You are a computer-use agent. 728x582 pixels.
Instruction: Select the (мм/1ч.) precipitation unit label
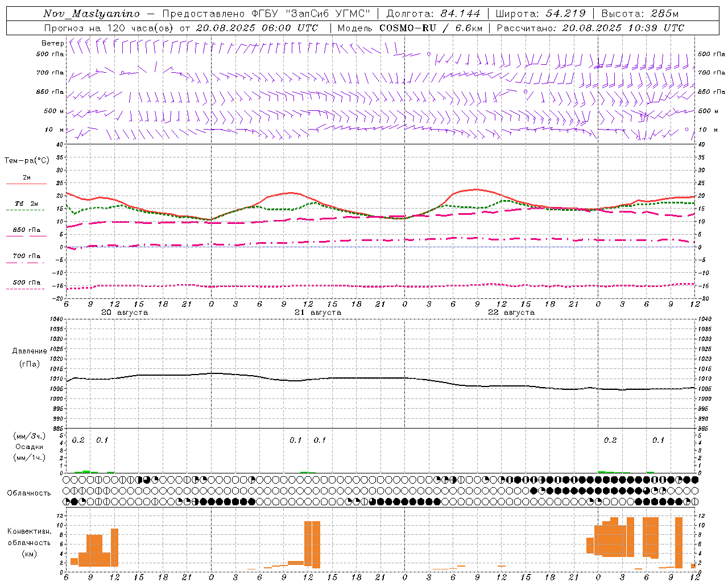coord(29,457)
